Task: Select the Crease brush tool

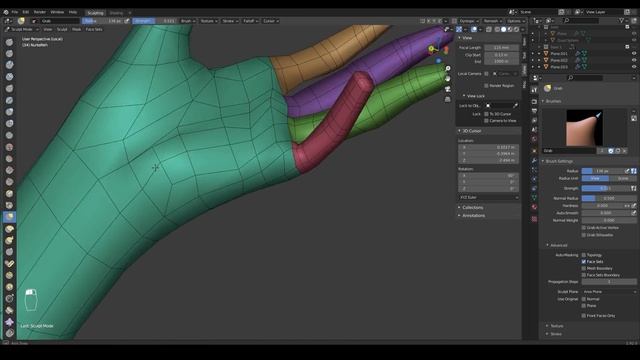Action: (9, 135)
